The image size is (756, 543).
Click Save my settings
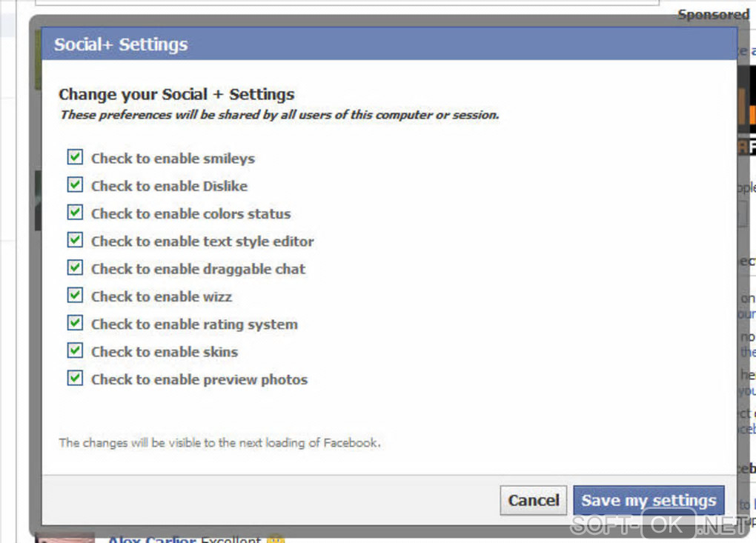pyautogui.click(x=649, y=501)
